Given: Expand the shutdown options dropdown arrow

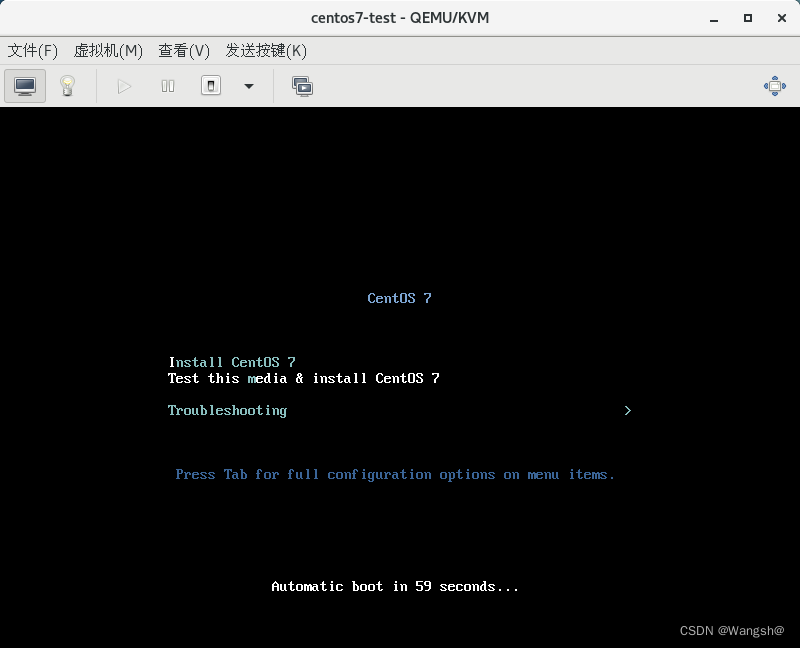Looking at the screenshot, I should point(249,86).
